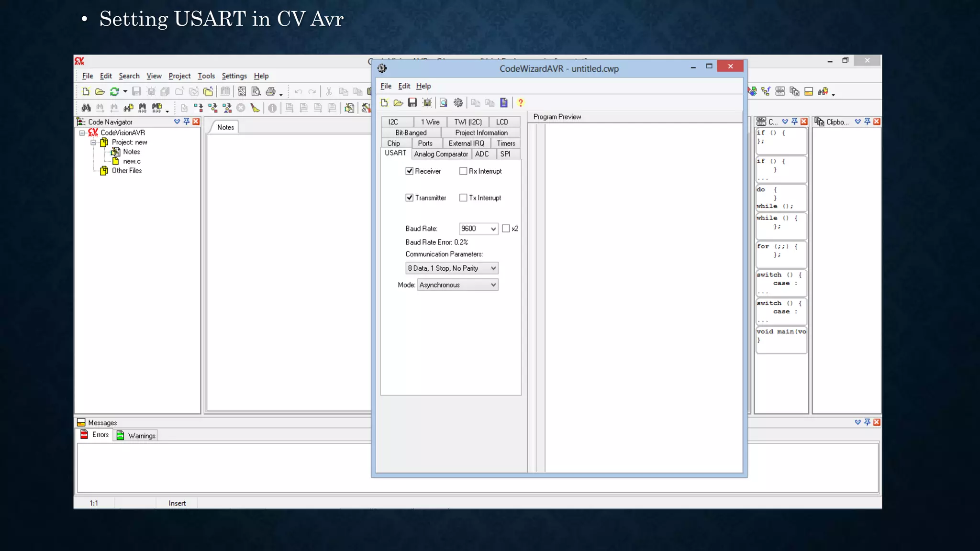980x551 pixels.
Task: Click Messages panel icon in right toolbar
Action: pyautogui.click(x=809, y=91)
